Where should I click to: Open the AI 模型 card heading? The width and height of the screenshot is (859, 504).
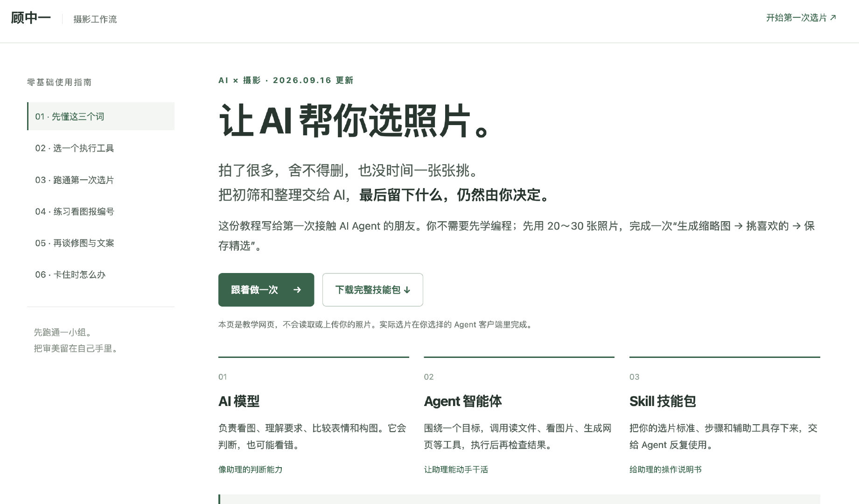click(239, 401)
